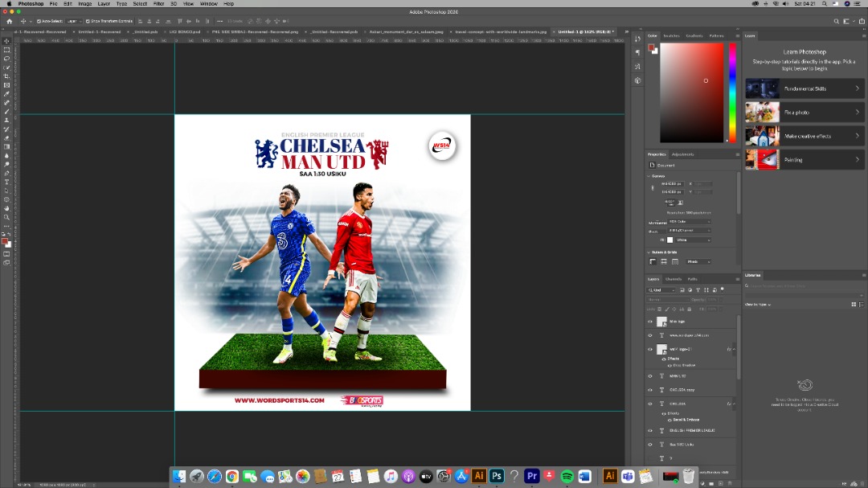Select the Crop tool
Screen dimensions: 868x488
pyautogui.click(x=6, y=76)
